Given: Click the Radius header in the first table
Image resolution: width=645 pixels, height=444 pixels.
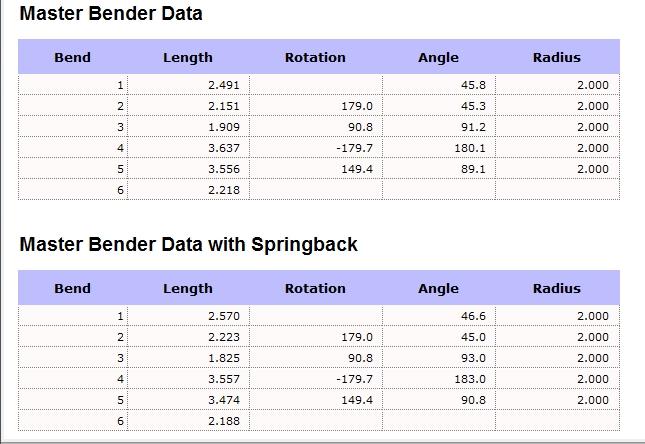Looking at the screenshot, I should 556,58.
